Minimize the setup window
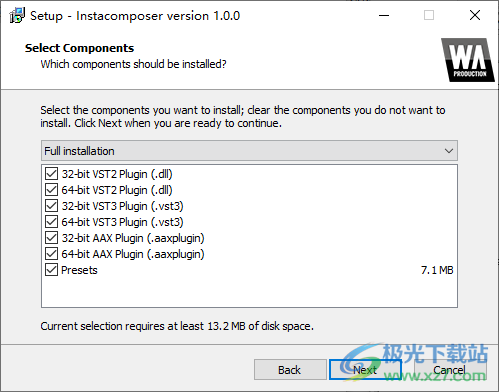 point(384,15)
